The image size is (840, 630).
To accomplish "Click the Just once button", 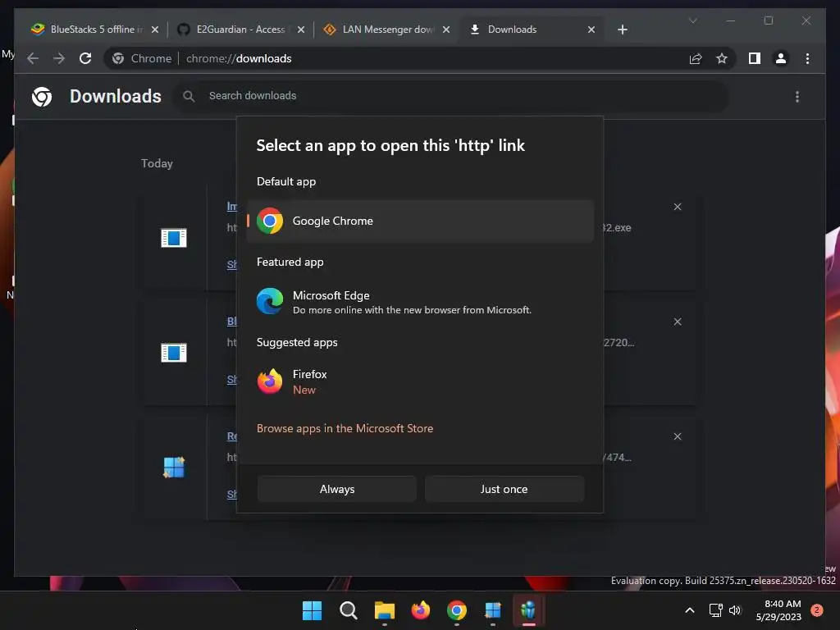I will 504,489.
